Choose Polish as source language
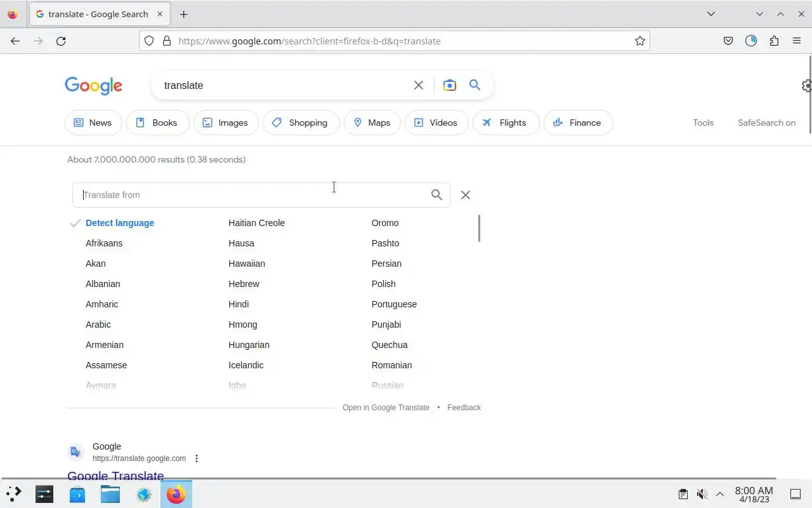Viewport: 812px width, 508px height. tap(383, 284)
